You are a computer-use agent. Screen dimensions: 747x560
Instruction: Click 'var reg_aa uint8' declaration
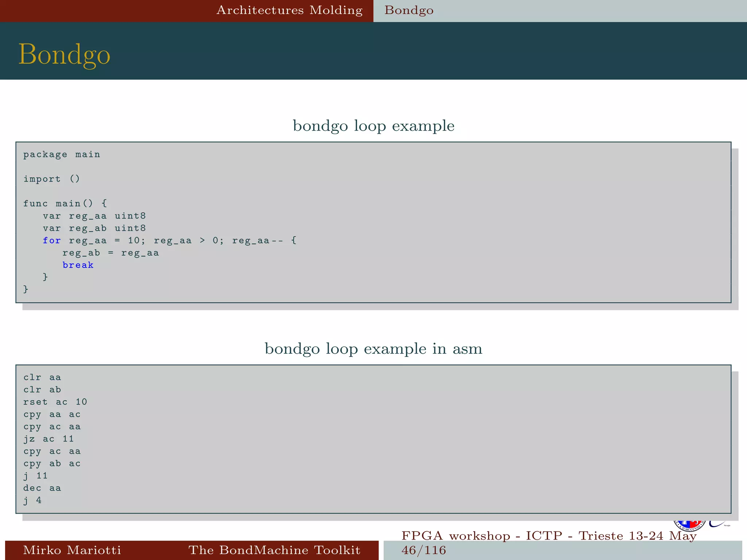(94, 216)
